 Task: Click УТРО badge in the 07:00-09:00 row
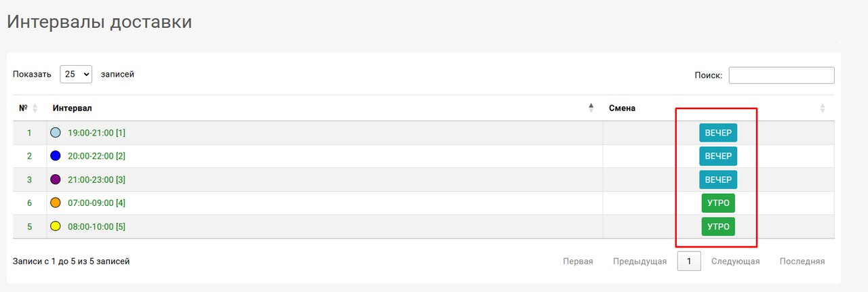click(x=718, y=203)
